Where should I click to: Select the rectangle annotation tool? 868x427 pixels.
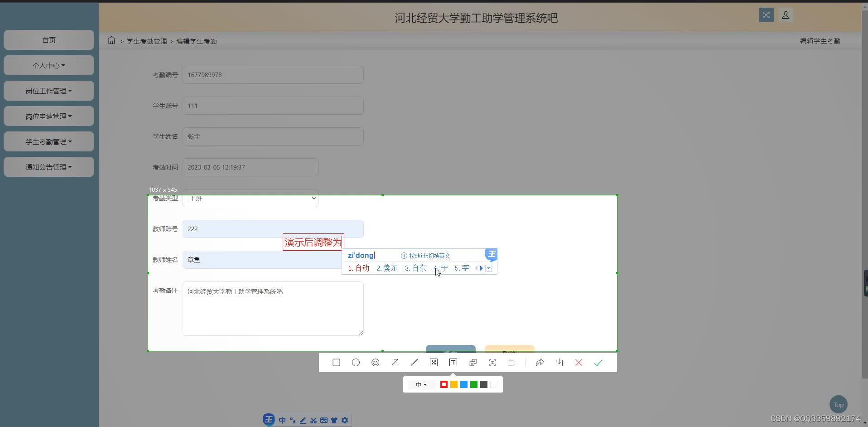click(336, 363)
